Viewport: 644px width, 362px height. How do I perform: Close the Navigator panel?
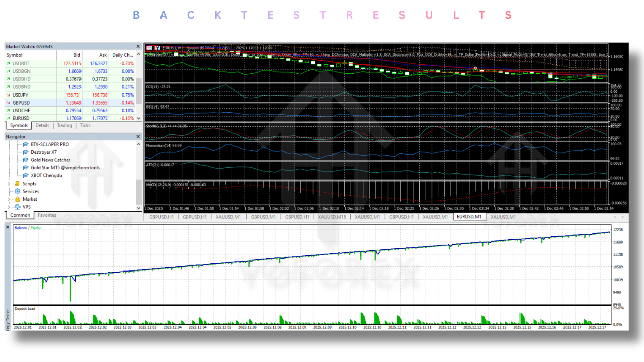tap(138, 136)
